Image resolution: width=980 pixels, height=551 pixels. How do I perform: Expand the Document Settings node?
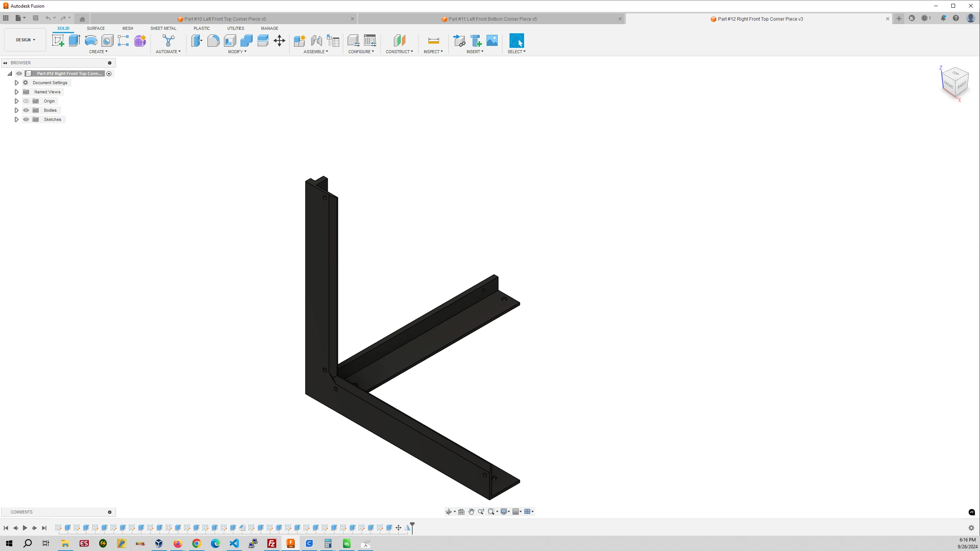16,83
